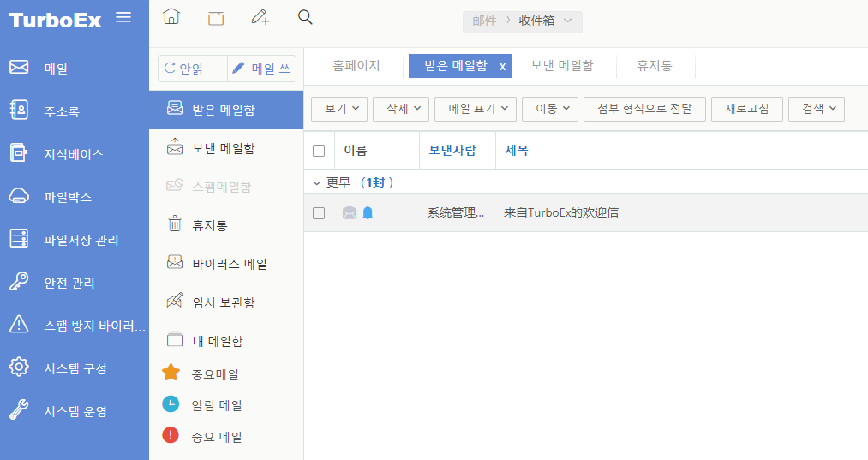Screen dimensions: 868x460
Task: Collapse the 更早 email group
Action: click(x=317, y=182)
